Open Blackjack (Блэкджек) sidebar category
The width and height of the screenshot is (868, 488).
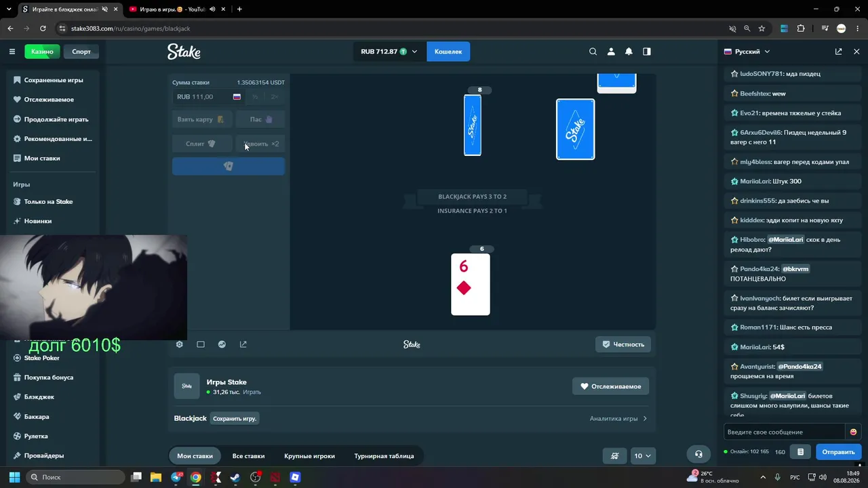click(x=39, y=397)
